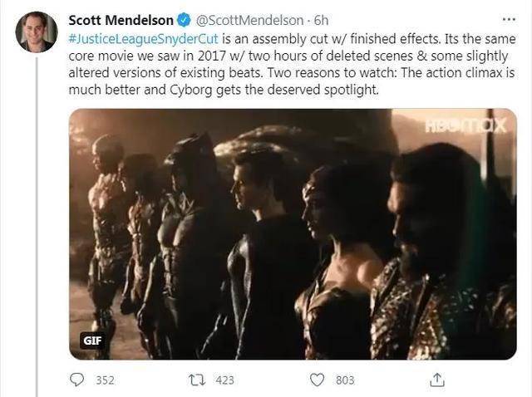Viewport: 532px width, 397px height.
Task: Click the tweet body text to open the tweet
Action: [292, 64]
